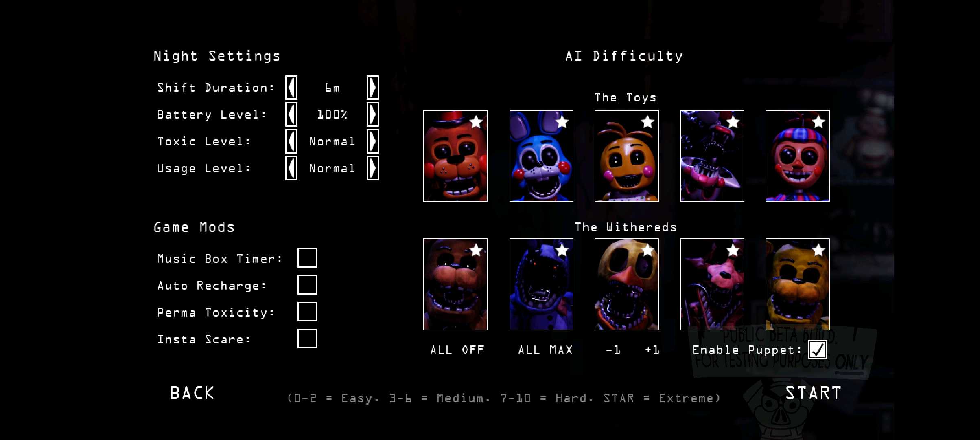Enable the Music Box Timer checkbox
The width and height of the screenshot is (980, 440).
[307, 258]
